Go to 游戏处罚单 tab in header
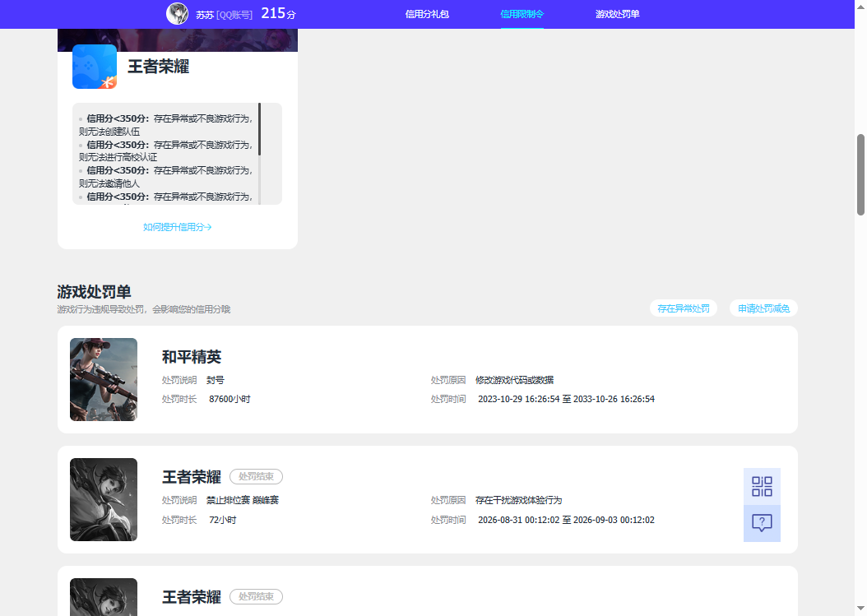Viewport: 867px width, 616px height. click(x=617, y=14)
